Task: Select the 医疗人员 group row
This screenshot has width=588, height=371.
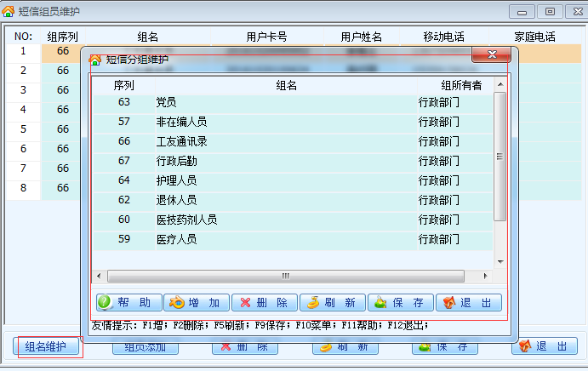Action: tap(293, 239)
